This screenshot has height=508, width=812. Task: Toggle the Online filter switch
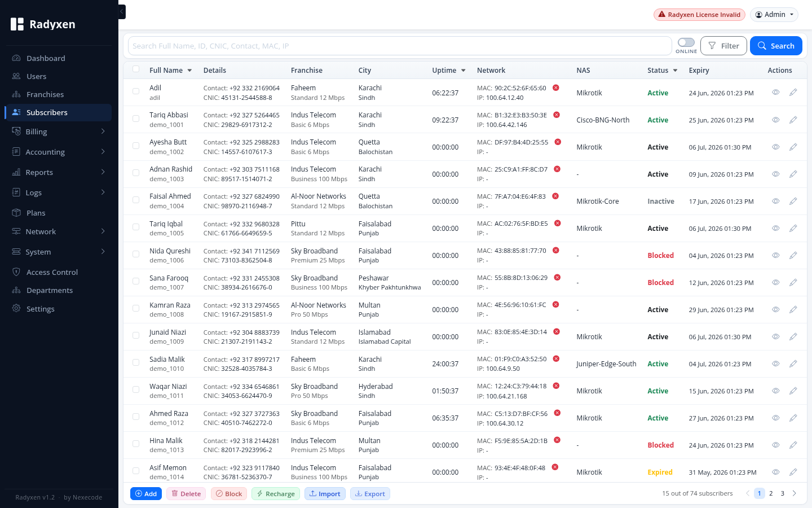[x=686, y=42]
